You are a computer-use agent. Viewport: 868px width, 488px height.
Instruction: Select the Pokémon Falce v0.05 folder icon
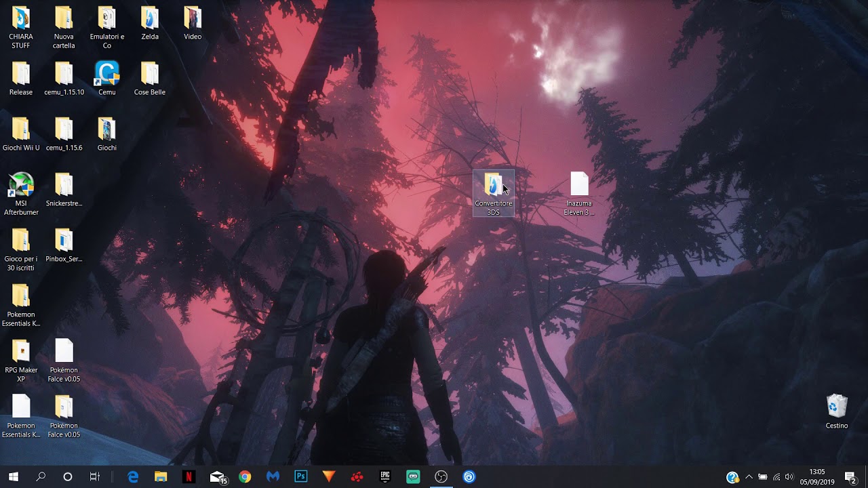[x=64, y=407]
